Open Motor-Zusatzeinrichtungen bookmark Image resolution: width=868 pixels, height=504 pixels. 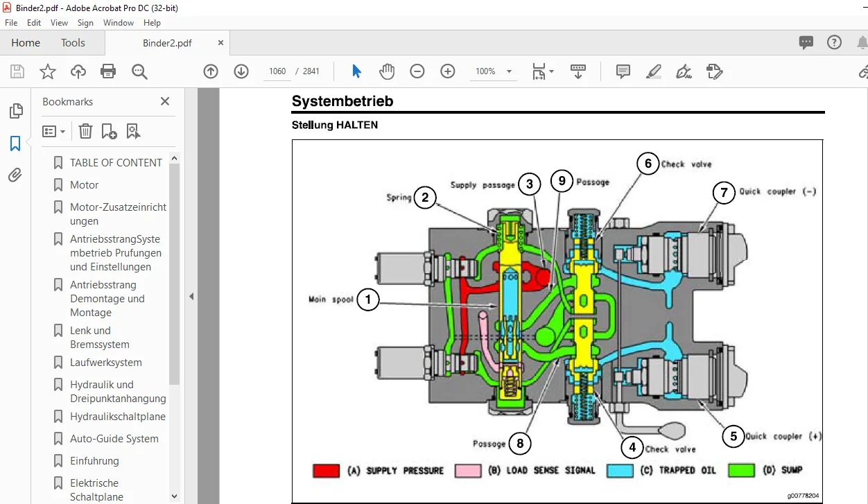118,214
